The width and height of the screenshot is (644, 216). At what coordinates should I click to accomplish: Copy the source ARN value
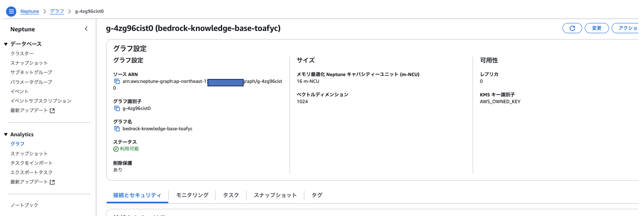point(117,82)
